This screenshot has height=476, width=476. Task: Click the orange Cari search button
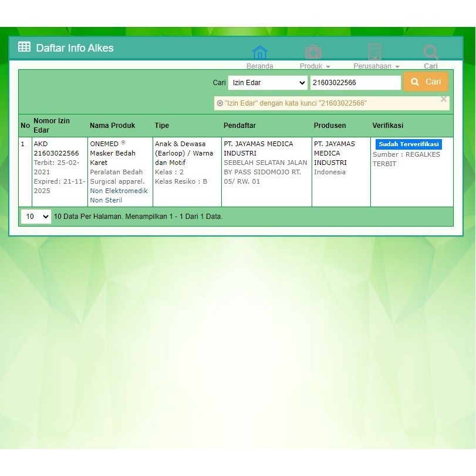coord(426,82)
